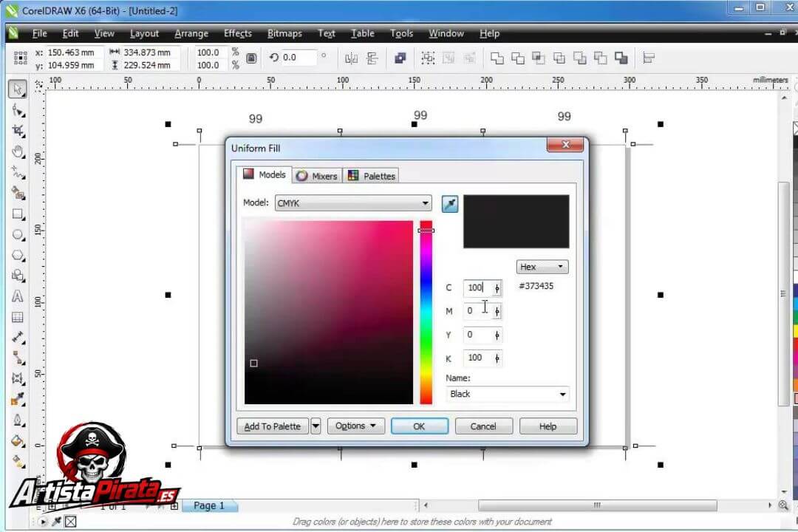Open the Arrange menu
Viewport: 798px width, 532px height.
point(191,33)
